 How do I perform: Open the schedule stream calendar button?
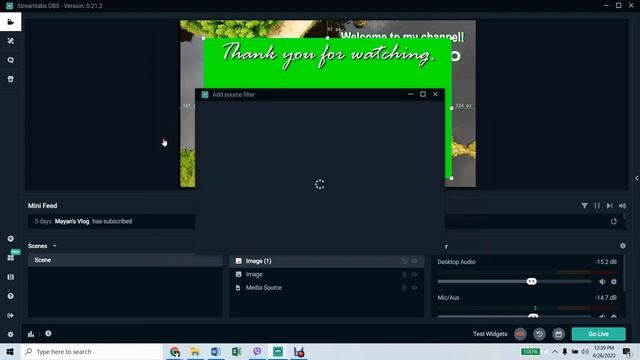point(558,334)
